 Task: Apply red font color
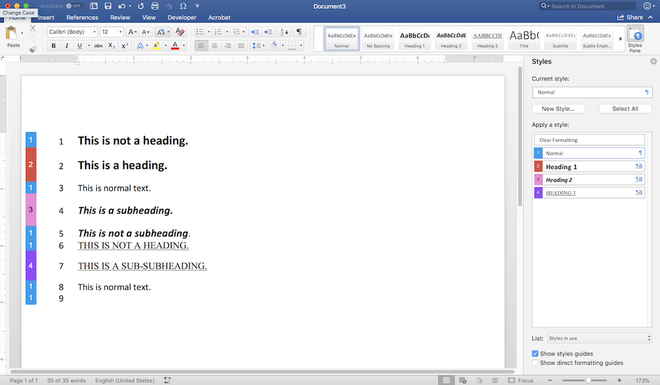pos(175,45)
